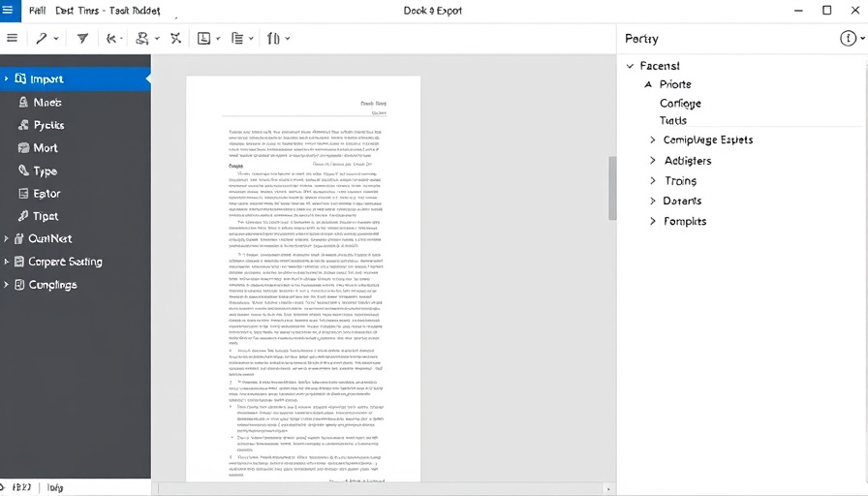The image size is (868, 496).
Task: Open the user icon dropdown arrow
Action: click(x=157, y=39)
